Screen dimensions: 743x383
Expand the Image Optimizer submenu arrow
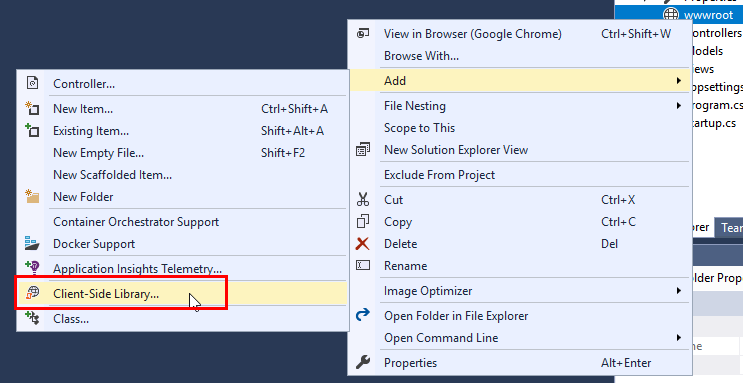pos(679,291)
